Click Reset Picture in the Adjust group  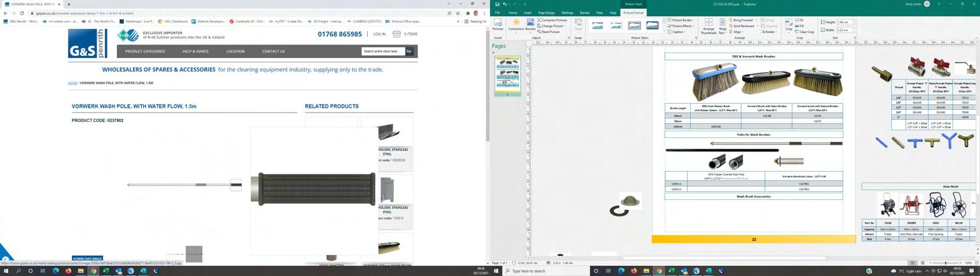(549, 32)
